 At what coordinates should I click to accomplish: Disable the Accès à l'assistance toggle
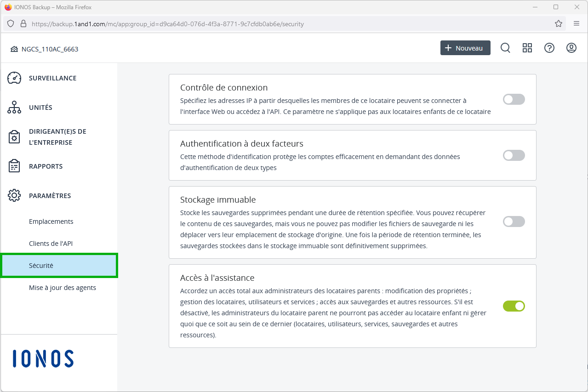[x=514, y=306]
